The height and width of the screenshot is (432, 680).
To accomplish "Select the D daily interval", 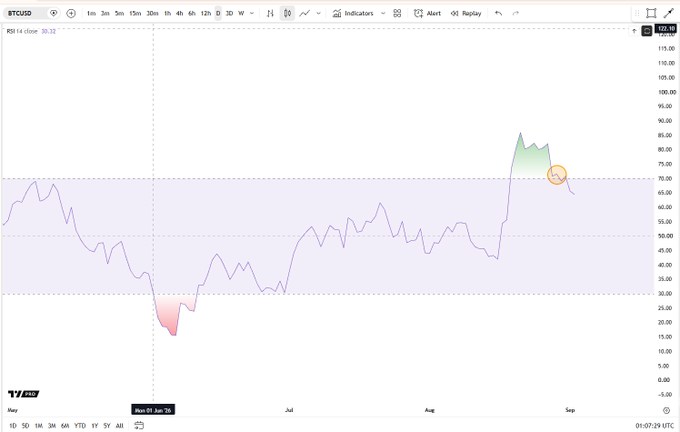I will (x=218, y=13).
